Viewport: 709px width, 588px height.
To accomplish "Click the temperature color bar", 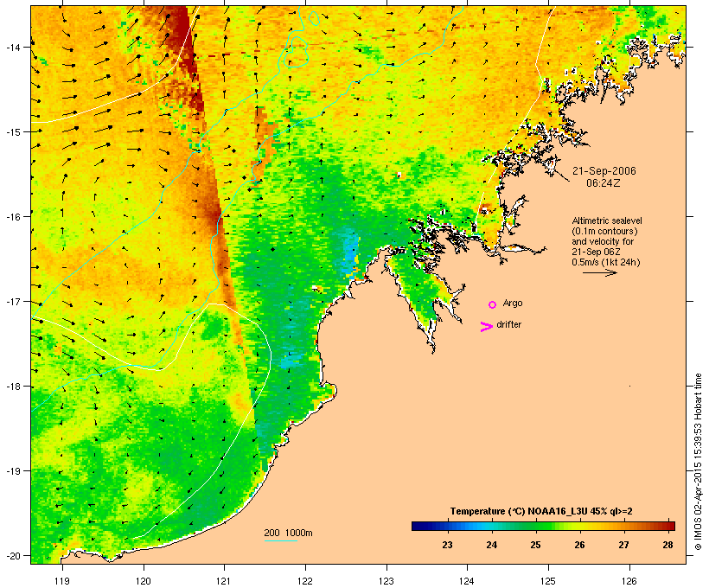I will (543, 526).
